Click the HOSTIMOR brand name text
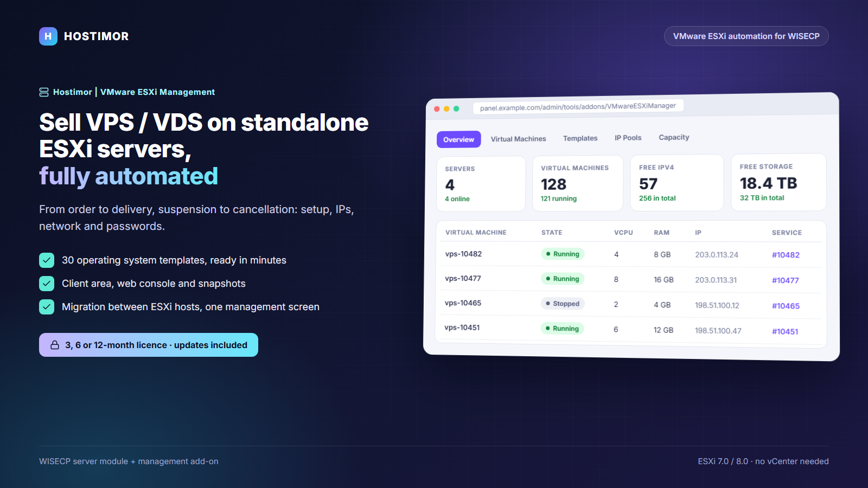Screen dimensions: 868x488 [97, 36]
